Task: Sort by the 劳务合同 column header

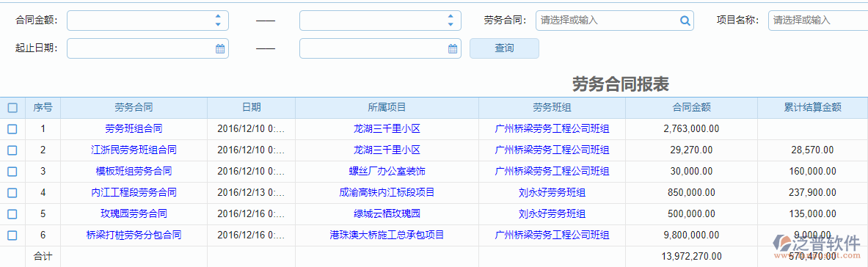Action: coord(134,108)
